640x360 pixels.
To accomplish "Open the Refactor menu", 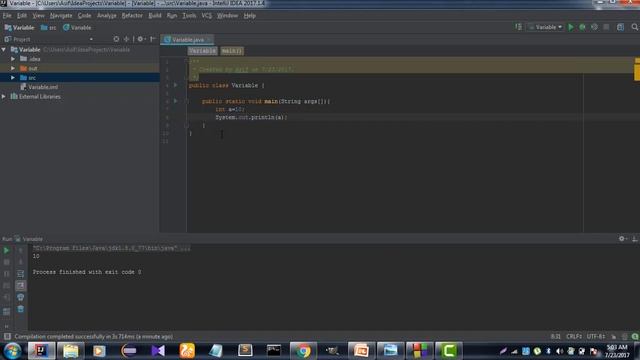I will 132,16.
